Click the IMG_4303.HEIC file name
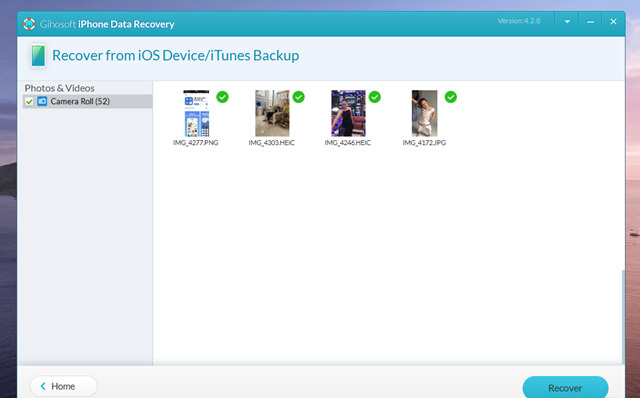 pyautogui.click(x=271, y=142)
